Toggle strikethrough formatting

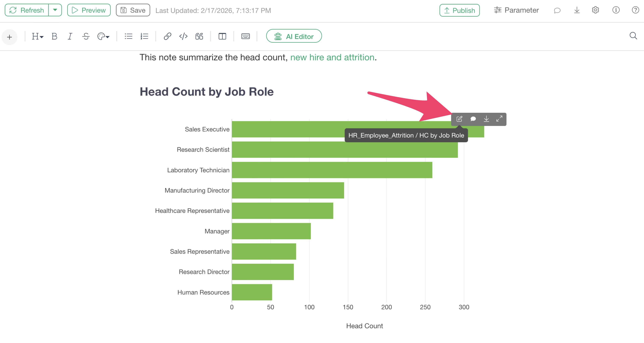click(x=86, y=37)
